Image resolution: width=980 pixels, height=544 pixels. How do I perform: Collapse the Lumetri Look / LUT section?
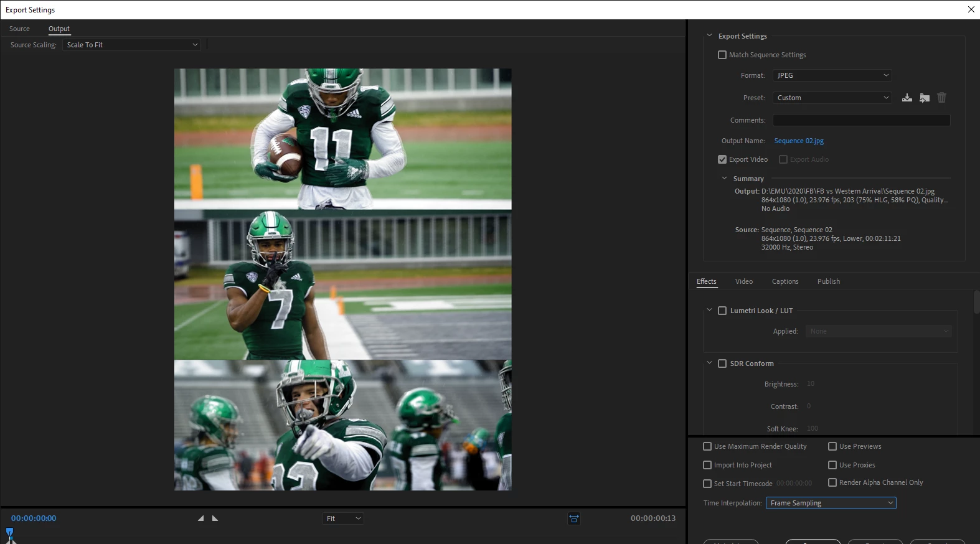click(x=709, y=310)
